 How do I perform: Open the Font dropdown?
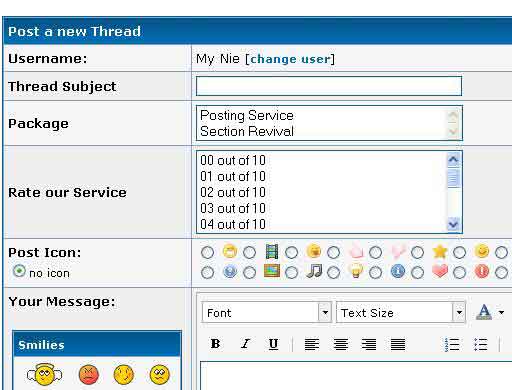[267, 313]
